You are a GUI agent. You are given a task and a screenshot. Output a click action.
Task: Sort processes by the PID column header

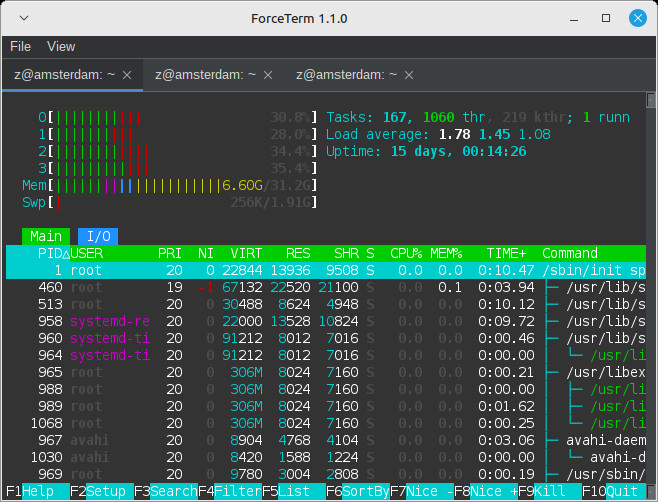pos(50,253)
